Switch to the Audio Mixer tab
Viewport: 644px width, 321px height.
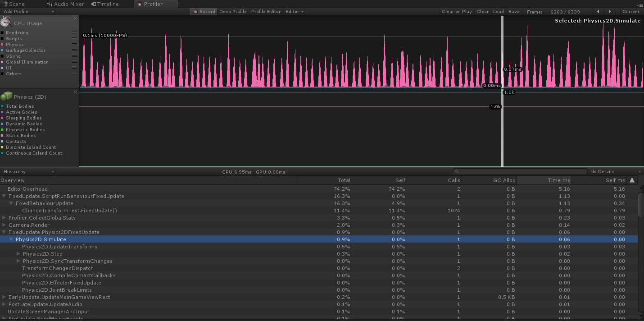pyautogui.click(x=66, y=4)
